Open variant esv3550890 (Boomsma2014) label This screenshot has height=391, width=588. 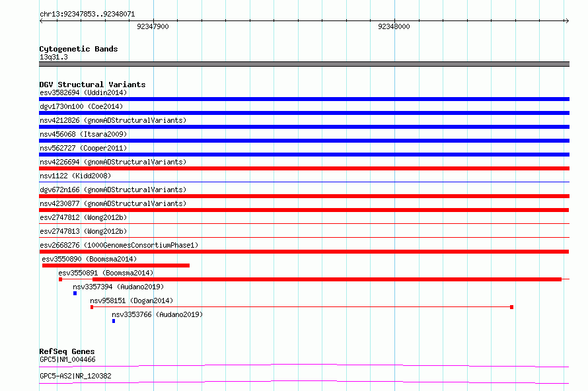pyautogui.click(x=89, y=259)
